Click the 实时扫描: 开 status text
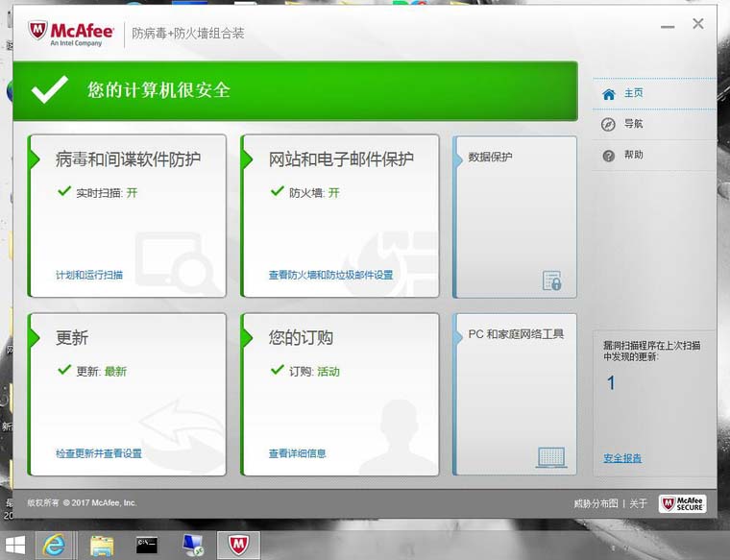730x560 pixels. [107, 193]
